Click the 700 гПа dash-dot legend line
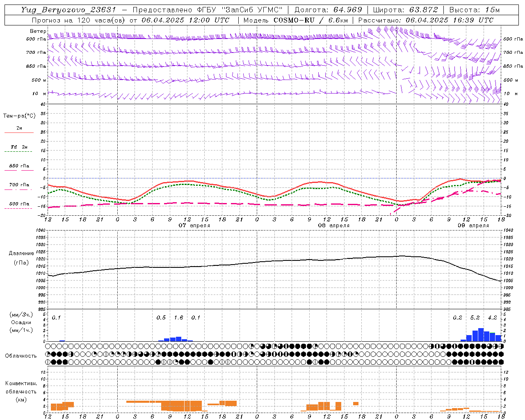525x420 pixels. click(x=18, y=189)
